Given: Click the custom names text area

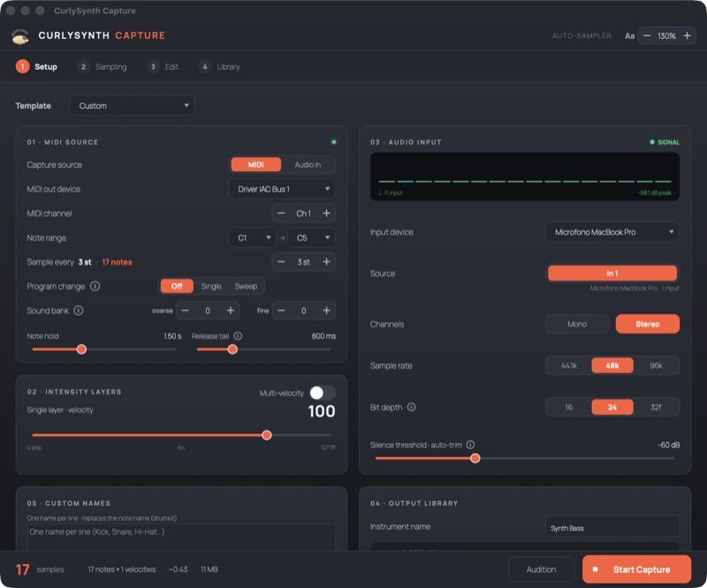Looking at the screenshot, I should click(181, 537).
